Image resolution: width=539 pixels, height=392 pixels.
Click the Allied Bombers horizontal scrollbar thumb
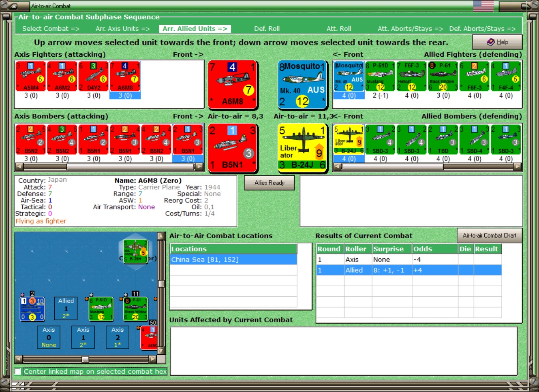[x=392, y=166]
